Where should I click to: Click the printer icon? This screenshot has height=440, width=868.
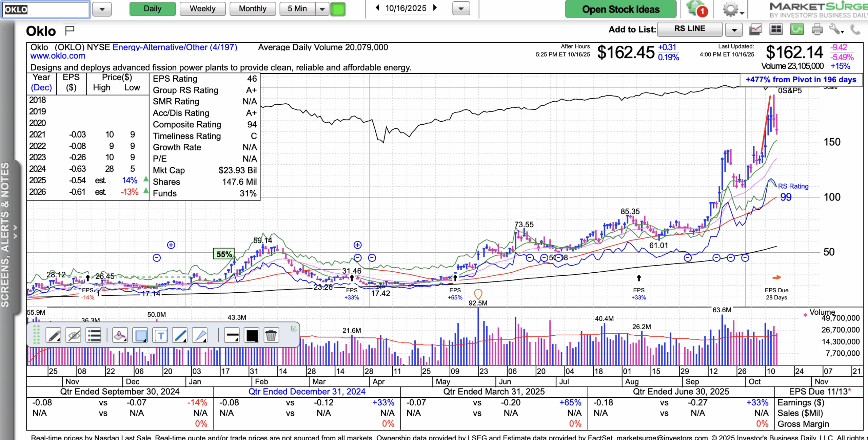(817, 29)
